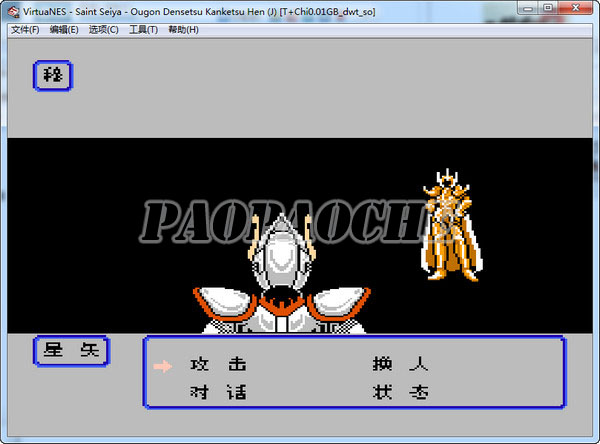The width and height of the screenshot is (600, 444).
Task: Open the 编辑(E) menu
Action: coord(64,30)
